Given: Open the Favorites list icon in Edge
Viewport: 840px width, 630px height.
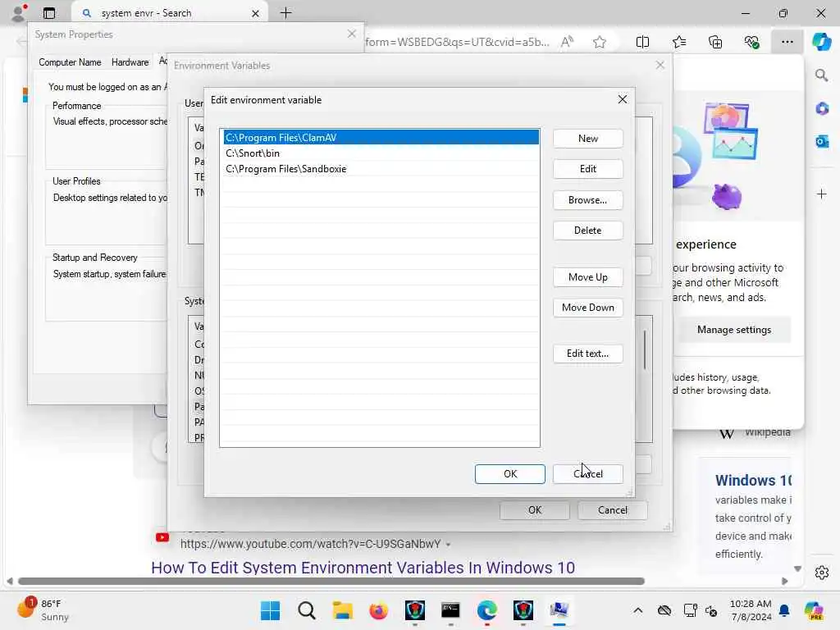Looking at the screenshot, I should click(678, 42).
